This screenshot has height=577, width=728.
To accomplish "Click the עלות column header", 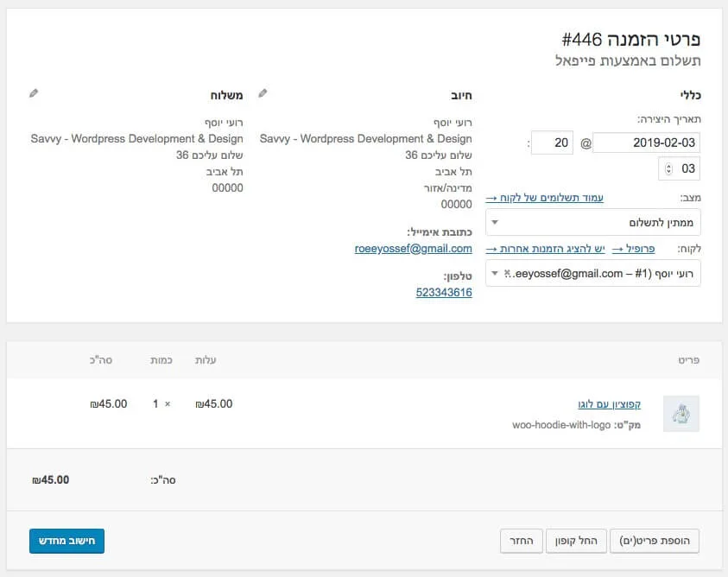I will click(206, 360).
